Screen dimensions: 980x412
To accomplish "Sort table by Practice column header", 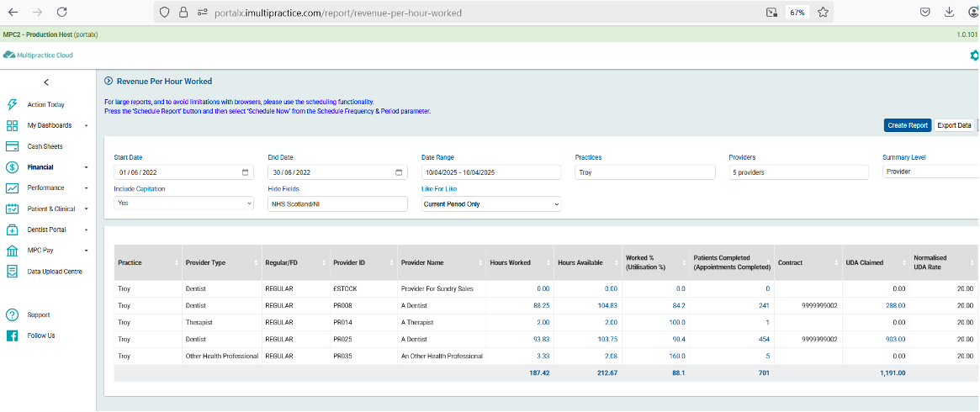I will pos(147,263).
